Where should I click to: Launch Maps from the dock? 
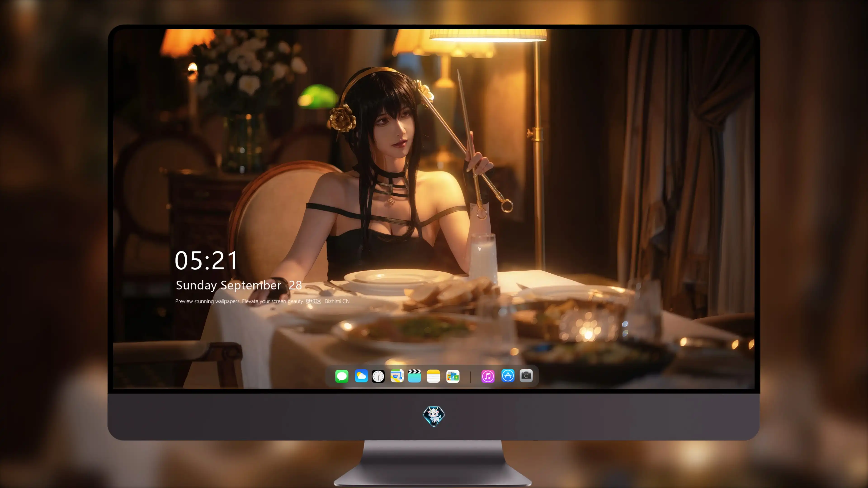coord(397,376)
